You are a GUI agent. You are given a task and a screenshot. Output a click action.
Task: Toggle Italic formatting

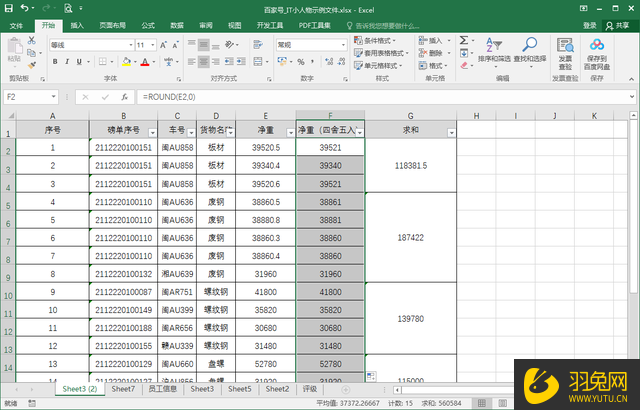click(67, 62)
